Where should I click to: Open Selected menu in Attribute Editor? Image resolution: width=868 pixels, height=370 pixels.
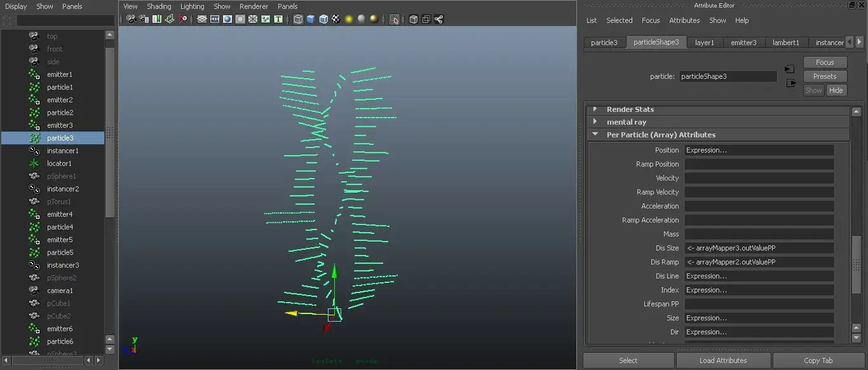coord(619,20)
